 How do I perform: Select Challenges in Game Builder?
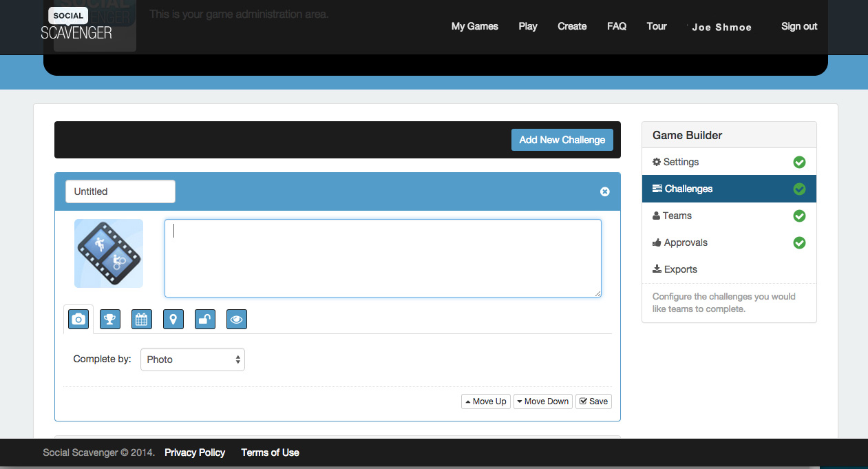[x=729, y=189]
